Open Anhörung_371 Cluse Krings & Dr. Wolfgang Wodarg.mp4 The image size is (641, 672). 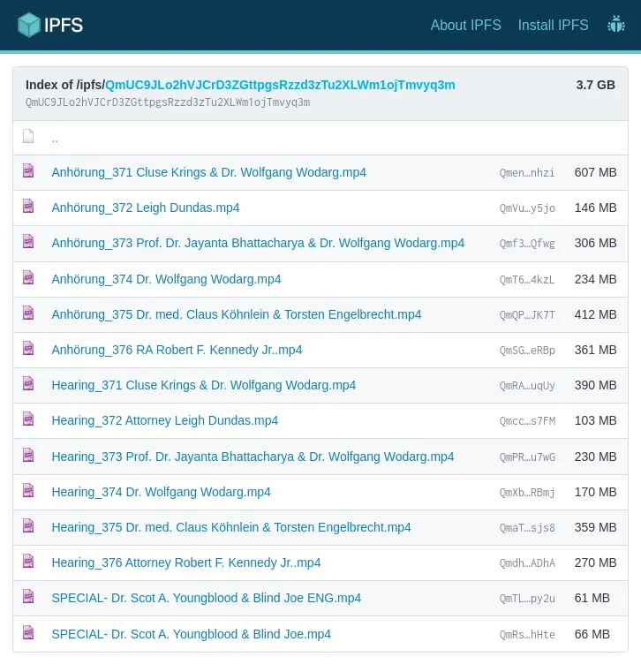pyautogui.click(x=208, y=172)
